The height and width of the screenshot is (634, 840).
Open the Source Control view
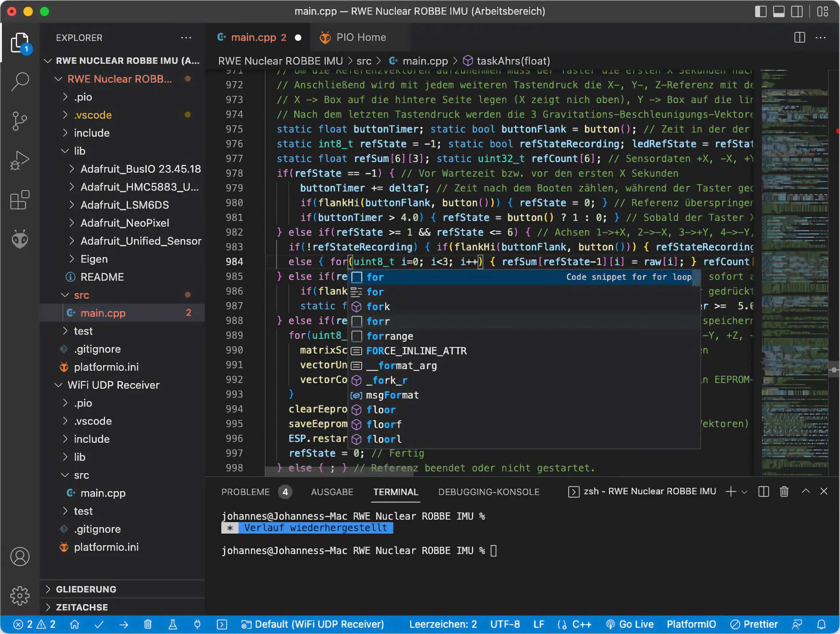(20, 121)
